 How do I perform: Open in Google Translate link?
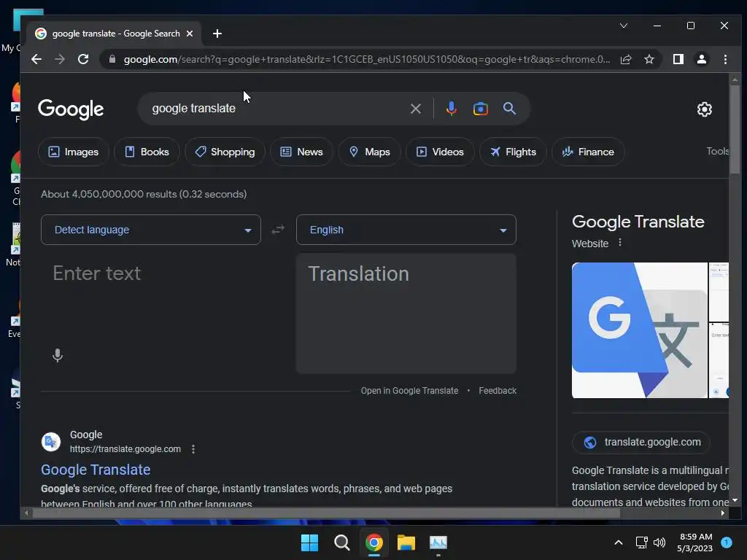pos(409,391)
